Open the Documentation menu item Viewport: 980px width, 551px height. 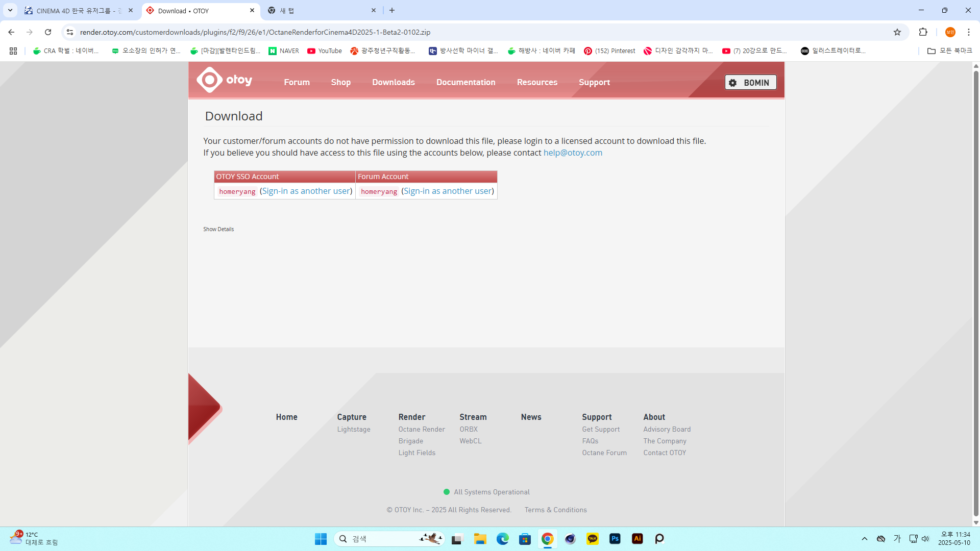coord(465,82)
